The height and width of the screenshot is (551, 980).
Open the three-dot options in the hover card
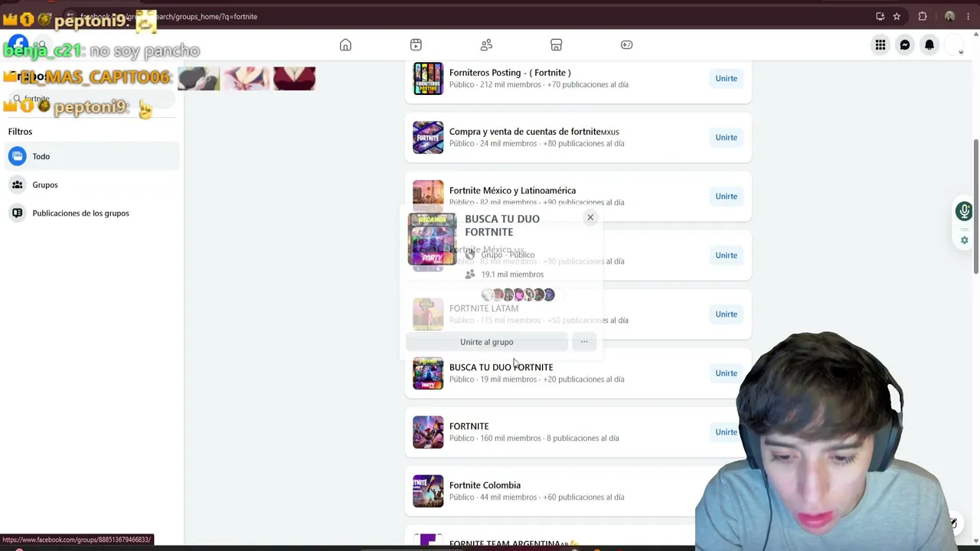(x=584, y=342)
